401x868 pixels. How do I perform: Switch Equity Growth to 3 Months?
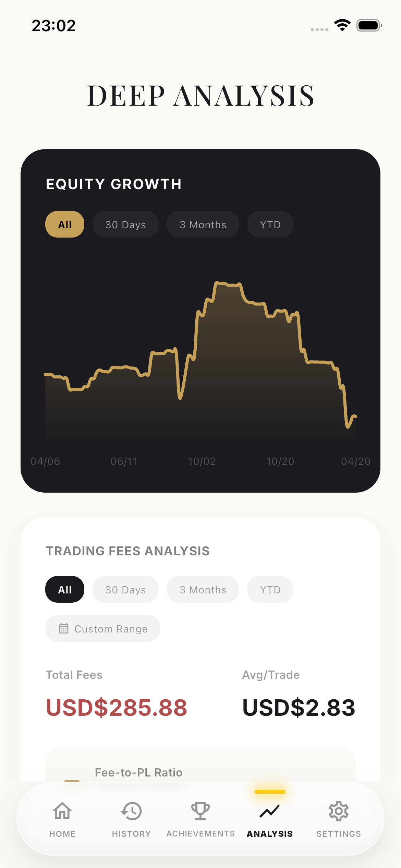[x=203, y=225]
